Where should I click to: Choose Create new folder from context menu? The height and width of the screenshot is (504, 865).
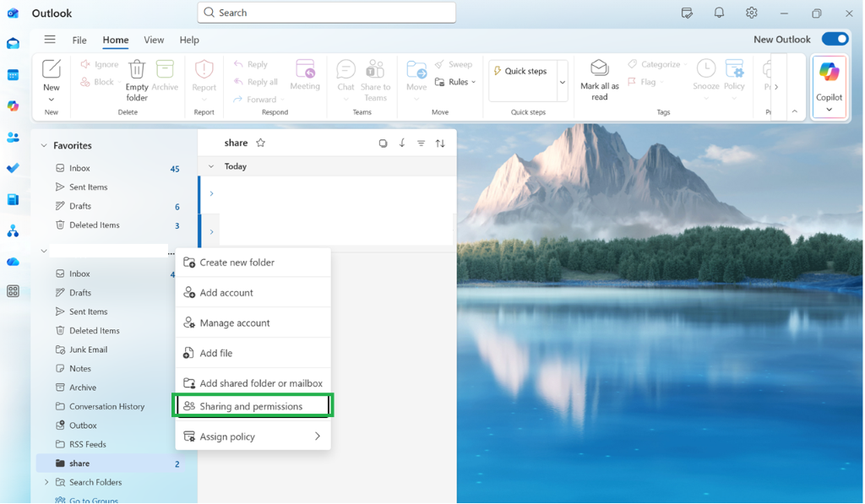(x=253, y=263)
